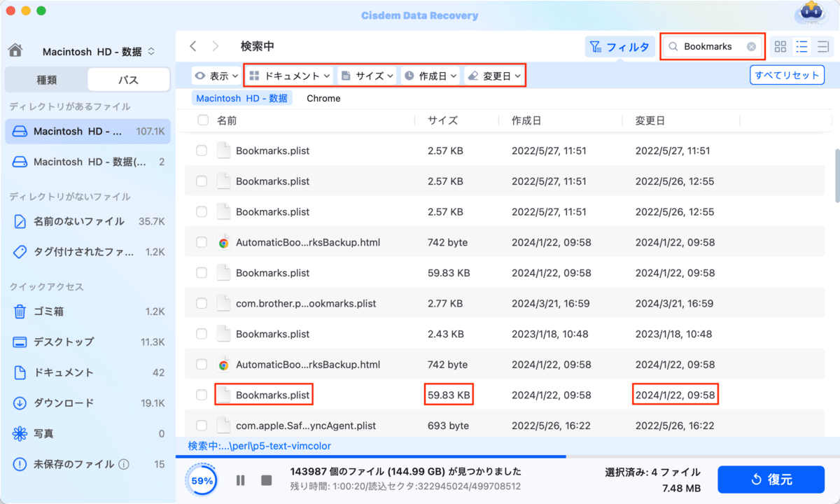This screenshot has width=840, height=504.
Task: Open タグ付けされたファイル category
Action: 88,251
